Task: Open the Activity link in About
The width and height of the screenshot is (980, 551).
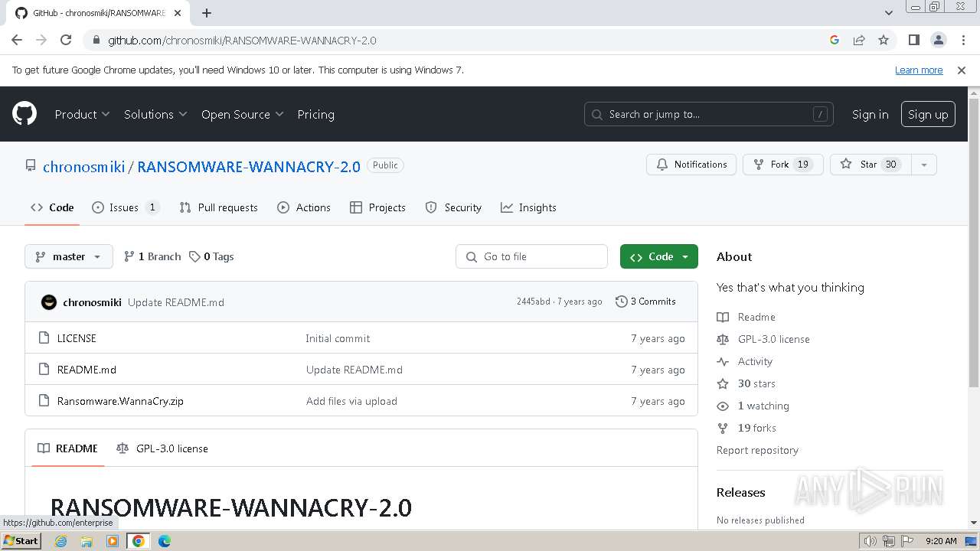Action: 745,361
